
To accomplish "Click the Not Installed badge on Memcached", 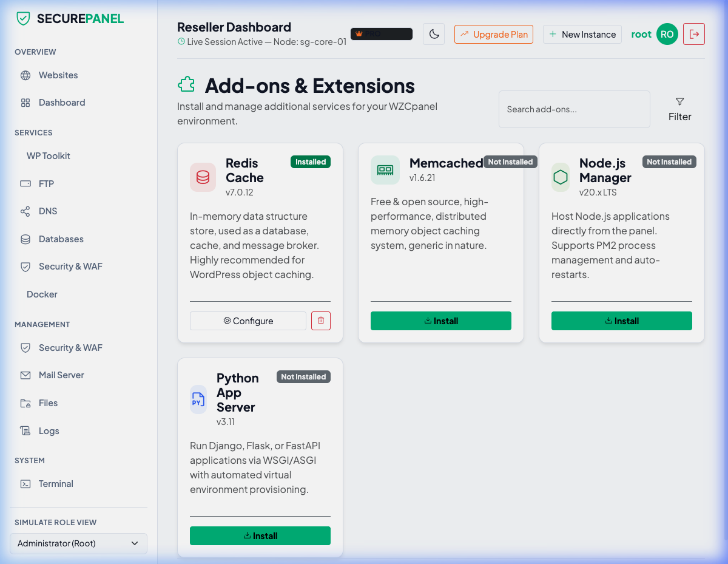I will tap(510, 162).
